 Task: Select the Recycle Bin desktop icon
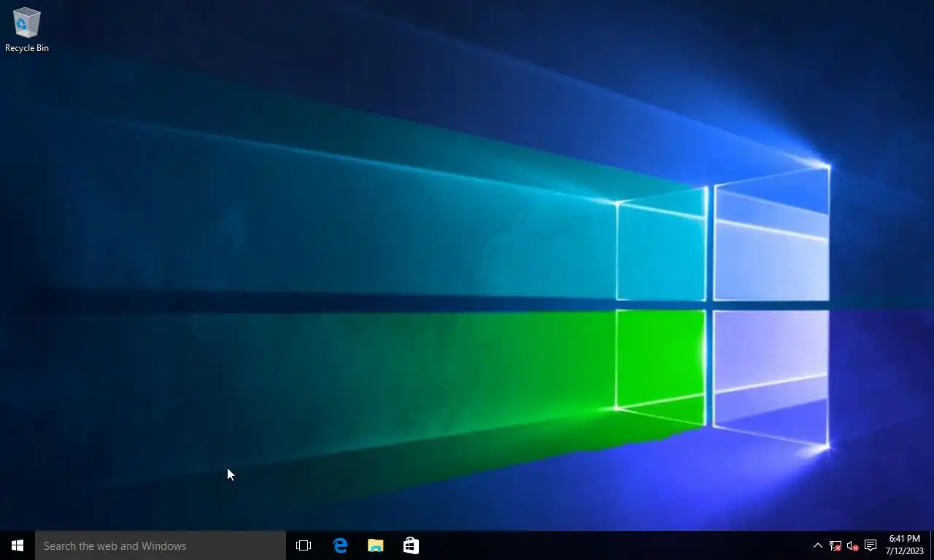coord(27,30)
